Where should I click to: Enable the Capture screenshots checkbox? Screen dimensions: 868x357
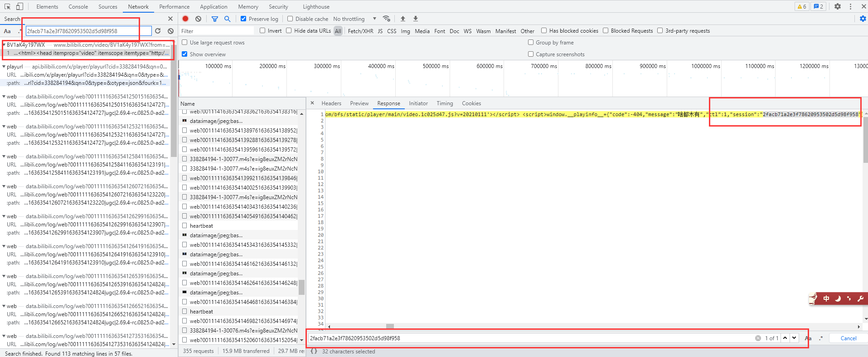coord(531,54)
